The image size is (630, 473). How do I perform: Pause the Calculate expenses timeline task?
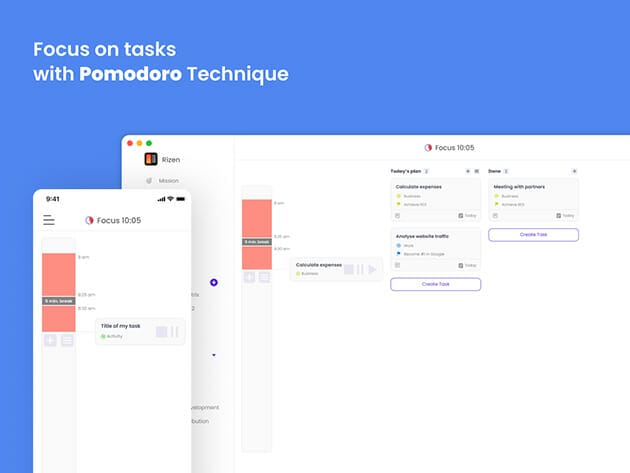point(361,269)
